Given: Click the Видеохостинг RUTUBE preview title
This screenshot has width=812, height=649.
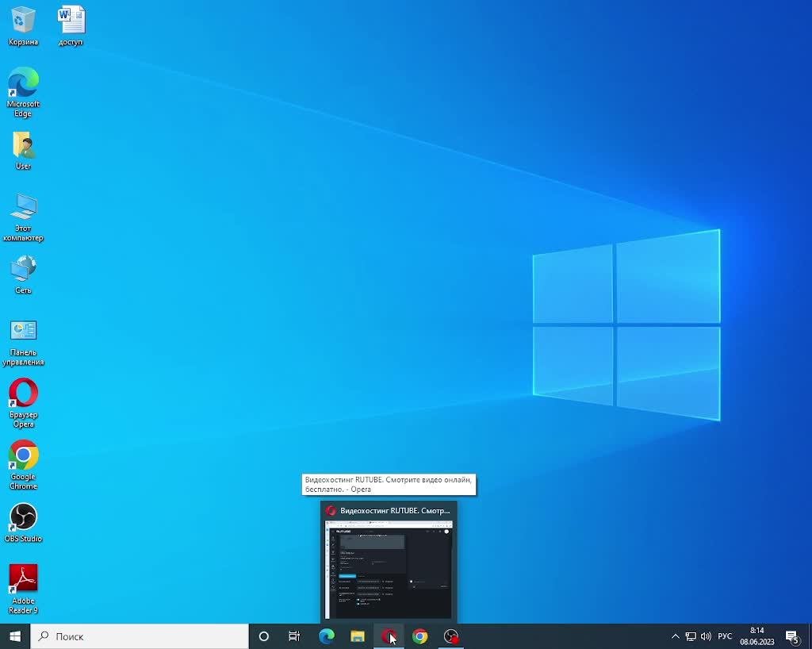Looking at the screenshot, I should [395, 511].
